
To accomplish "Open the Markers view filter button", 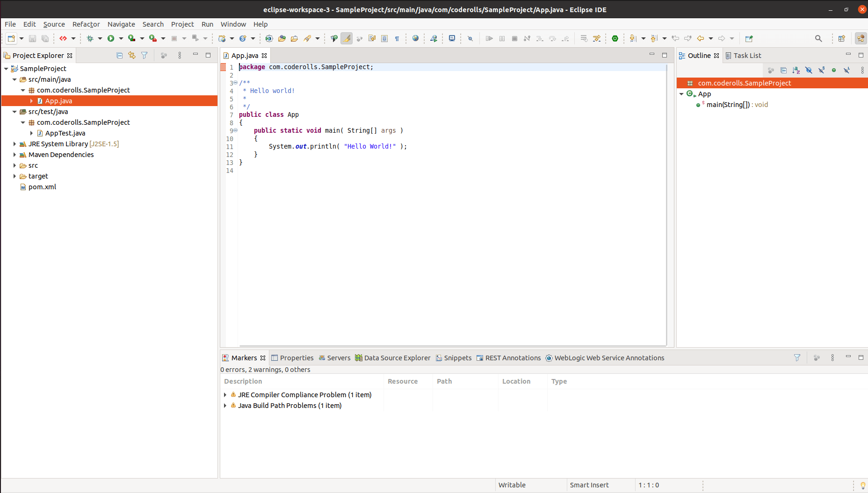I will 797,357.
